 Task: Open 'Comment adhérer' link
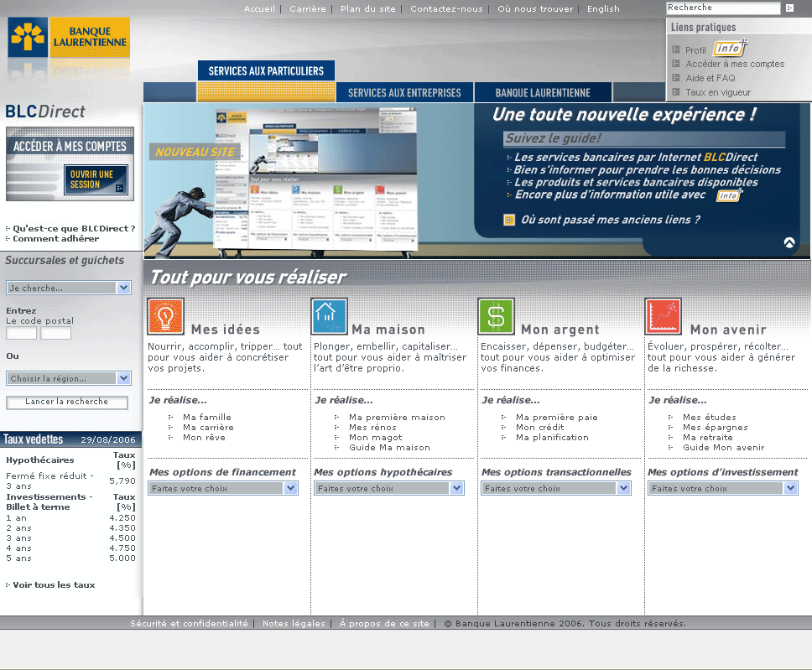click(x=56, y=239)
